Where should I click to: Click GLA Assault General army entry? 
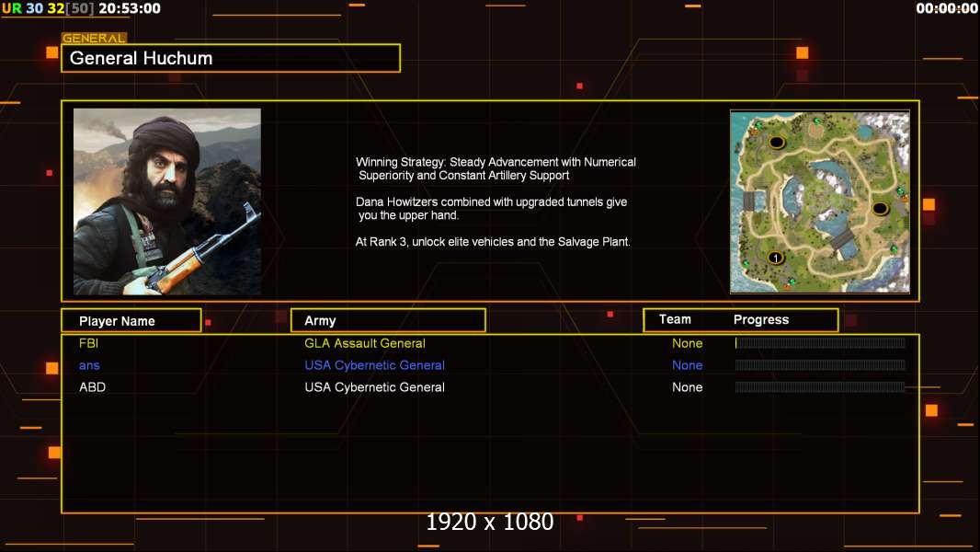364,343
